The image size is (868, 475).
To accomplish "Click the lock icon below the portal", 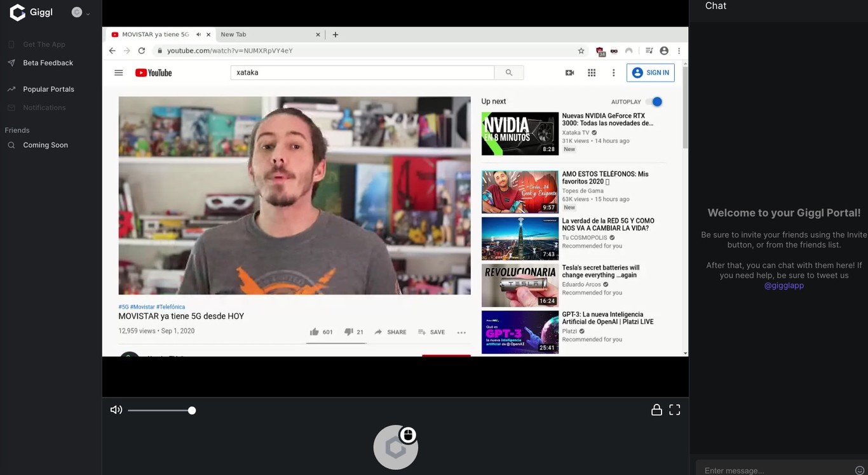I will [656, 410].
